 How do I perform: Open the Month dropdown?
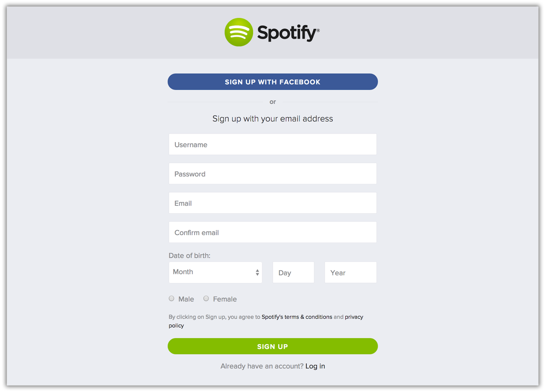click(211, 272)
